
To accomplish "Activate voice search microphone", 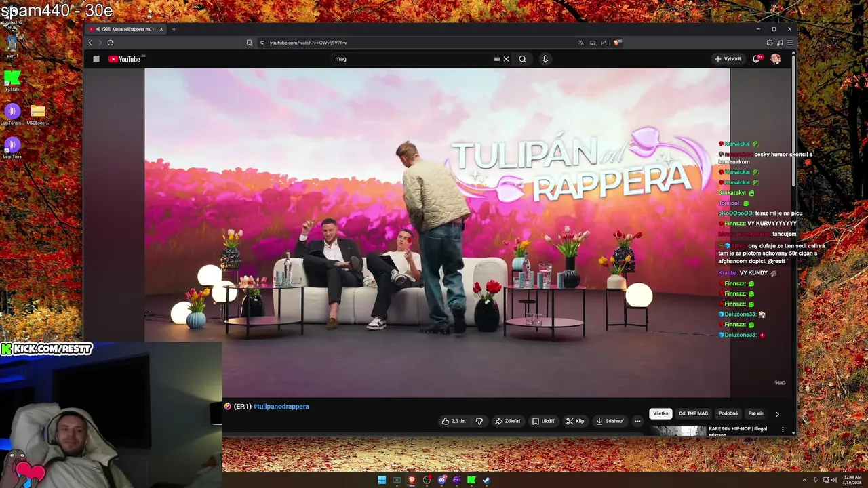I will point(545,59).
